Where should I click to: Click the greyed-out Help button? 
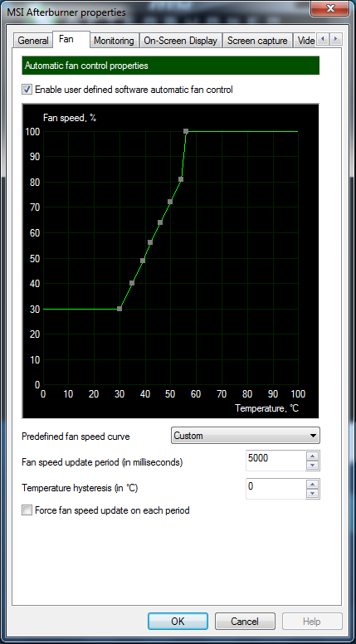point(312,622)
